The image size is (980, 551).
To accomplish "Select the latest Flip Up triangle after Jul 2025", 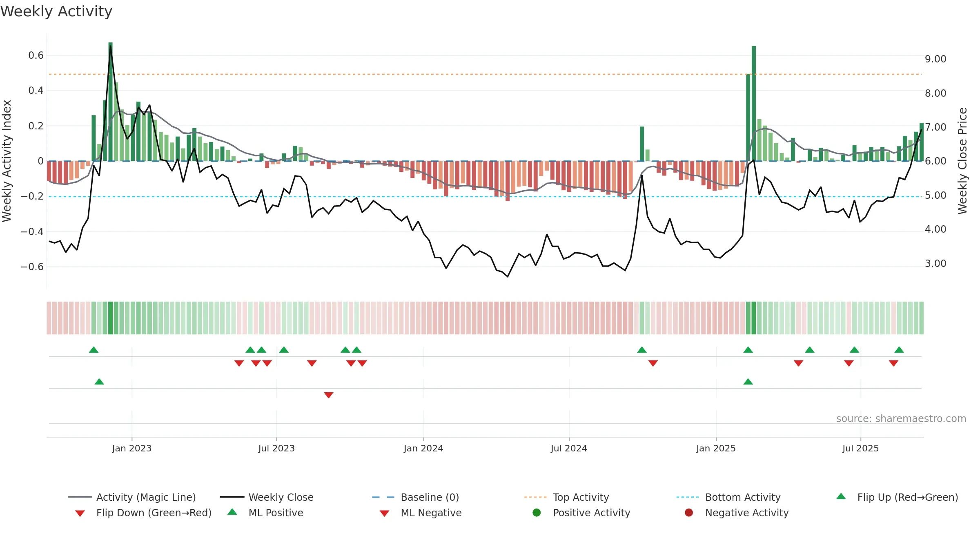I will click(x=899, y=350).
